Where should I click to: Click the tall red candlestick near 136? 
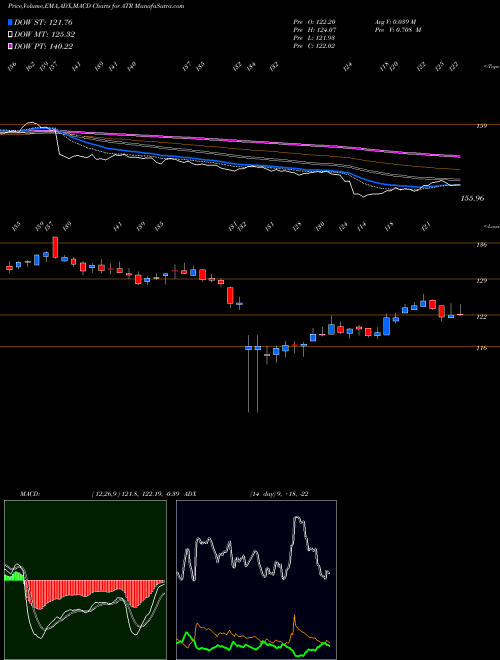coord(55,247)
